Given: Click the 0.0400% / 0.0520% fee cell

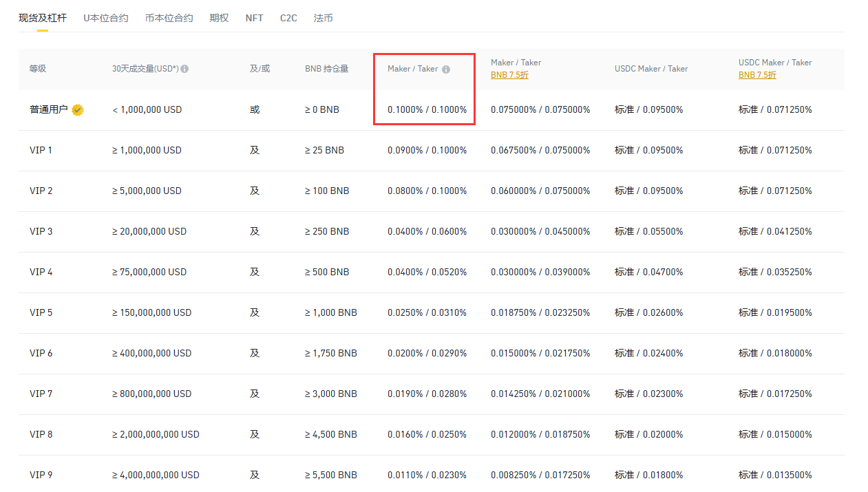Looking at the screenshot, I should pos(427,272).
